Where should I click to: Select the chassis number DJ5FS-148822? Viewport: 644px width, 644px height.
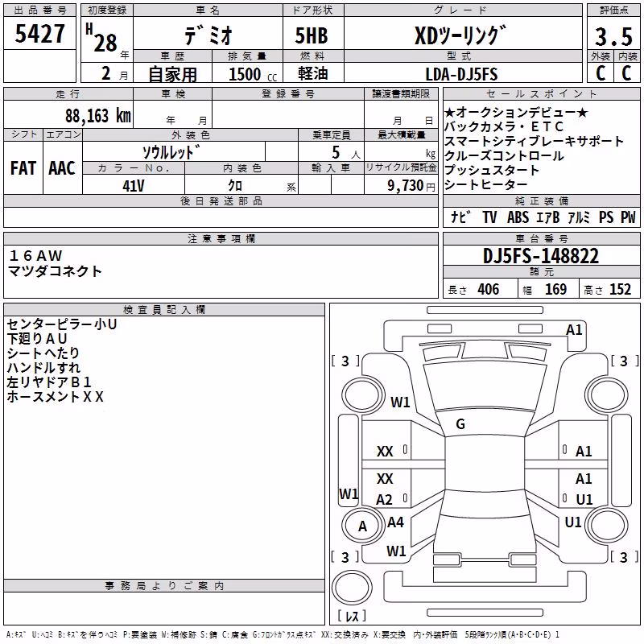coord(541,256)
